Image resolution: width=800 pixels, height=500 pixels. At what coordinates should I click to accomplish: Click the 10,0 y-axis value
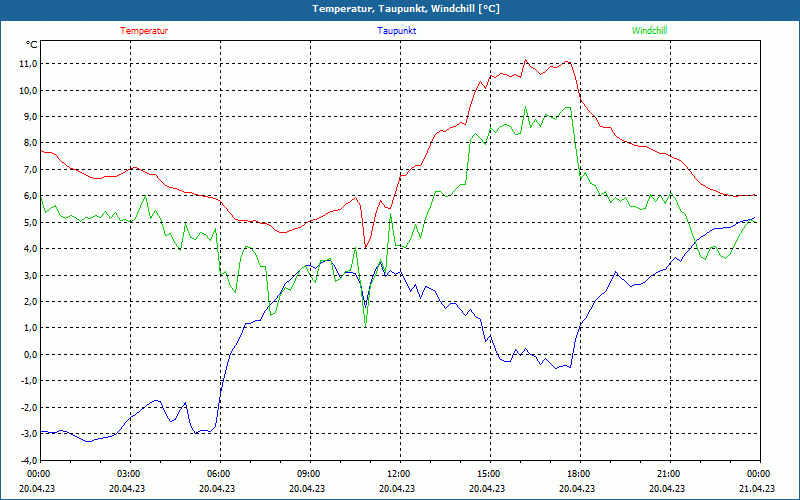[x=28, y=90]
